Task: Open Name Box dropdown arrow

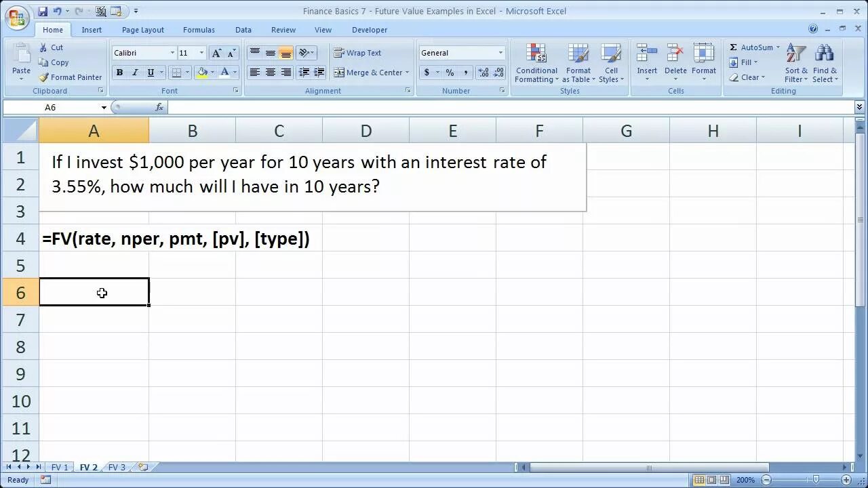Action: (x=104, y=108)
